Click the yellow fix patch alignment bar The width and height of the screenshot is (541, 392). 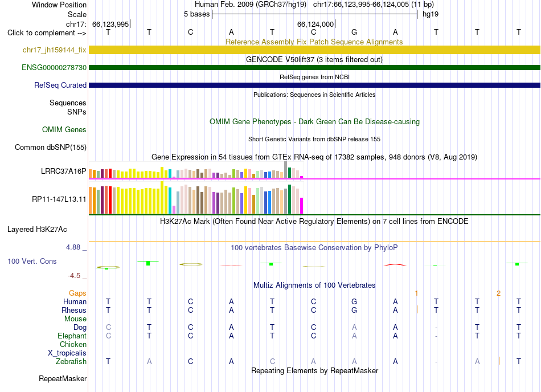[x=314, y=50]
